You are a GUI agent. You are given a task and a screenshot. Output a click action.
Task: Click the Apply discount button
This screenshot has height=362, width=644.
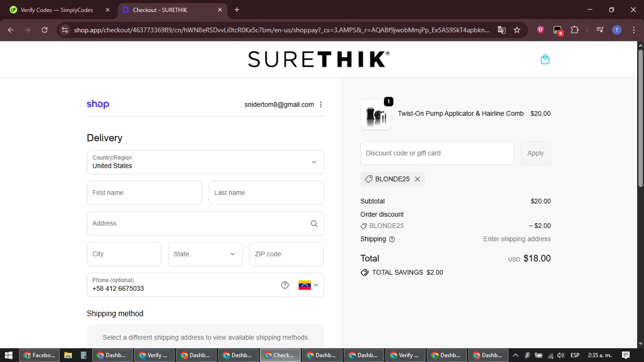535,153
